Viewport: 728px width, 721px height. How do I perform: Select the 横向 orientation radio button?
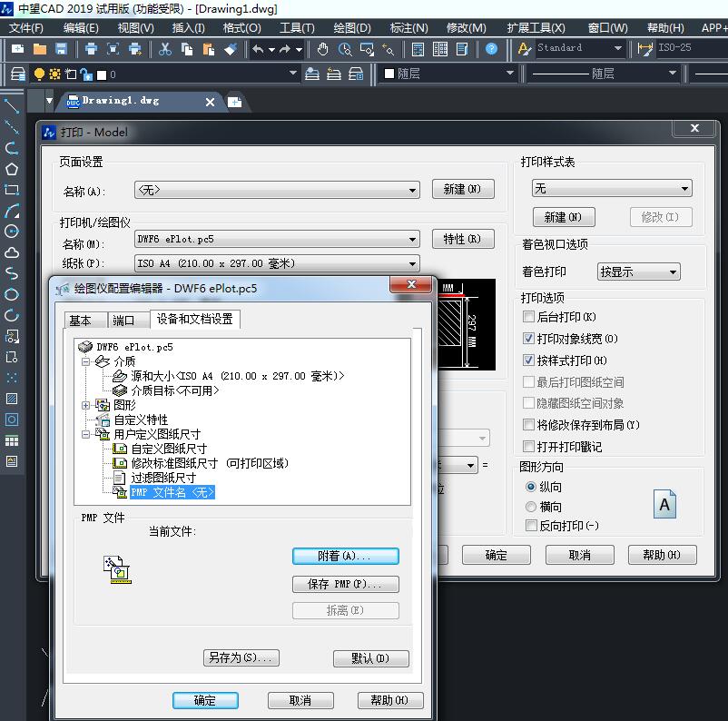point(531,507)
